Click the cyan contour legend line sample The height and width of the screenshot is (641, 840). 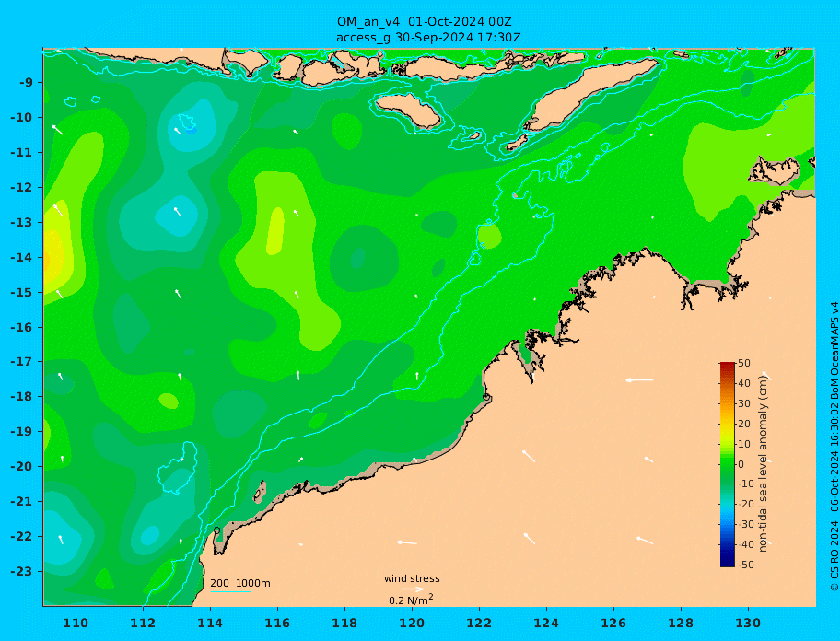[x=230, y=591]
